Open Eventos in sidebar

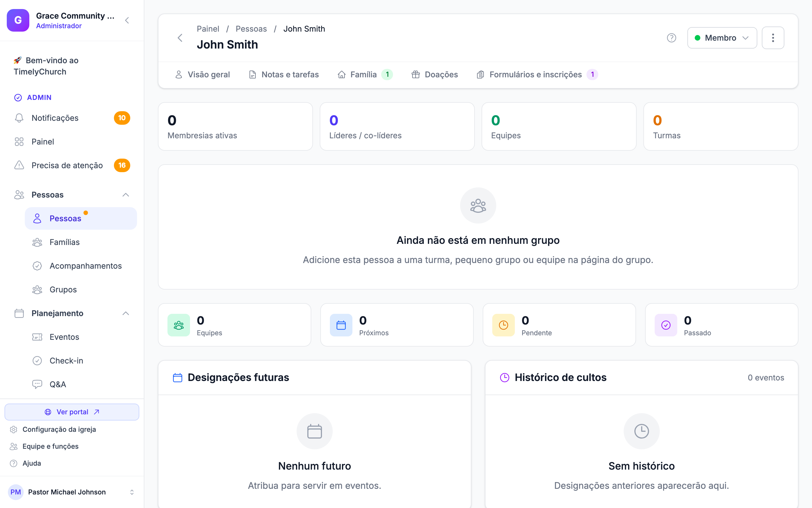(x=81, y=337)
